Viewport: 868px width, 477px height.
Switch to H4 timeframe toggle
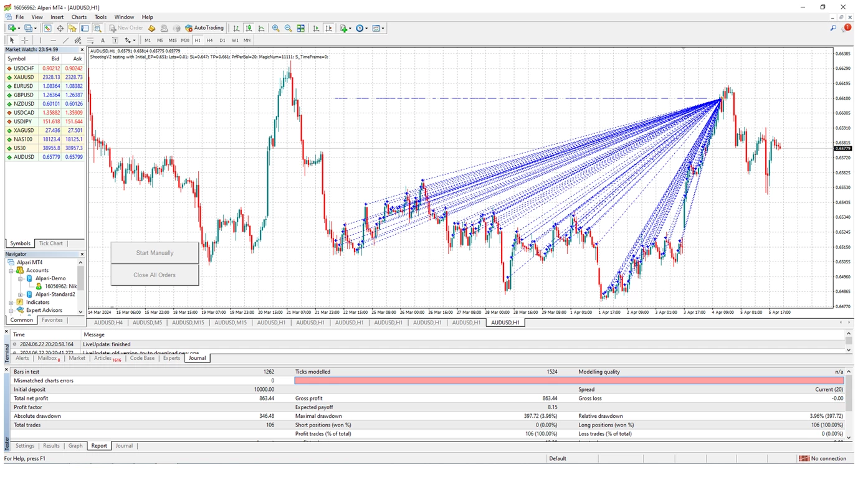click(x=209, y=40)
